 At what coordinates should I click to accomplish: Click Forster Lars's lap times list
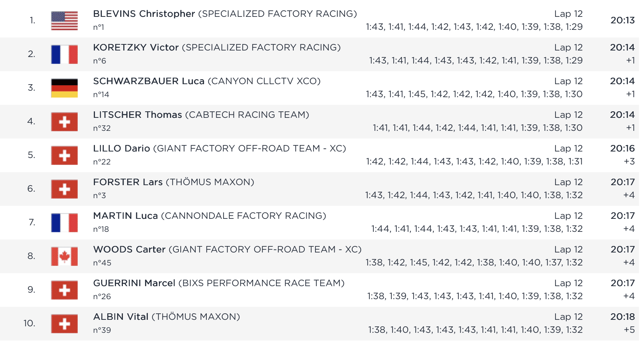pyautogui.click(x=474, y=195)
